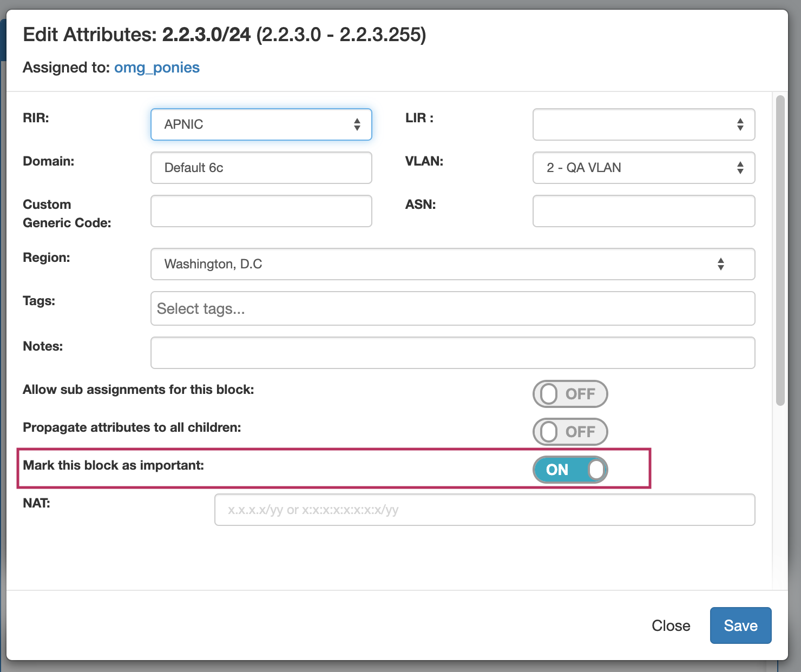Expand the Region dropdown with Washington, D.C
This screenshot has width=801, height=672.
(x=452, y=264)
